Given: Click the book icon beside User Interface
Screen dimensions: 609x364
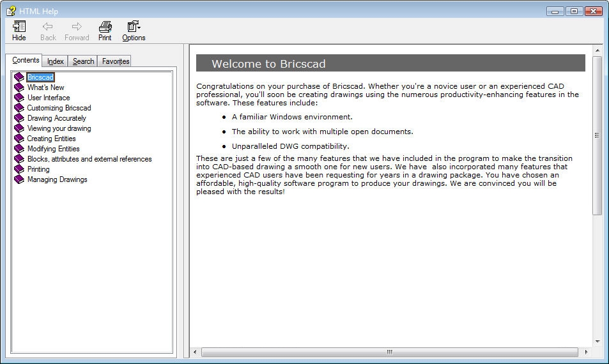Looking at the screenshot, I should click(x=19, y=98).
